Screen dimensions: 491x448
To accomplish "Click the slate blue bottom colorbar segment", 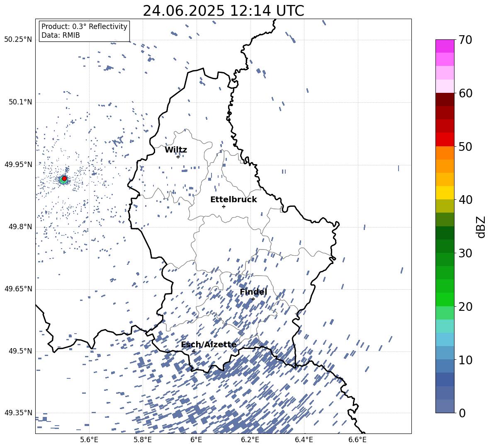I will point(445,406).
